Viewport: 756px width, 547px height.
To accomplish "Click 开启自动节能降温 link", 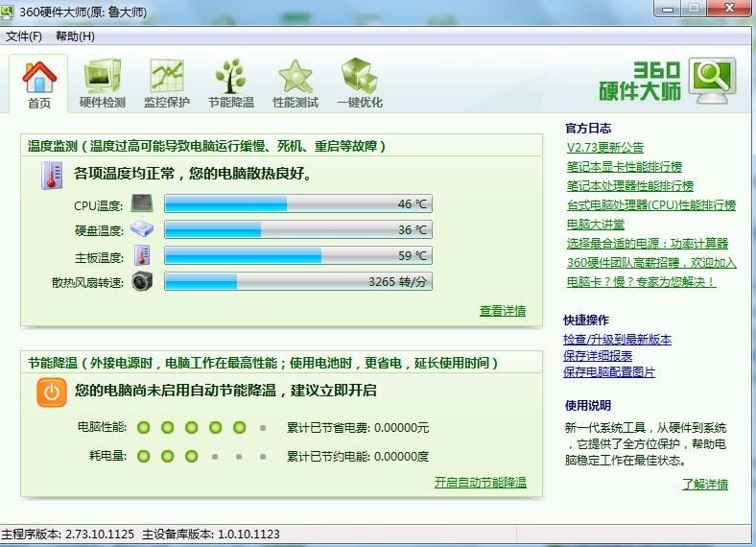I will [x=480, y=483].
